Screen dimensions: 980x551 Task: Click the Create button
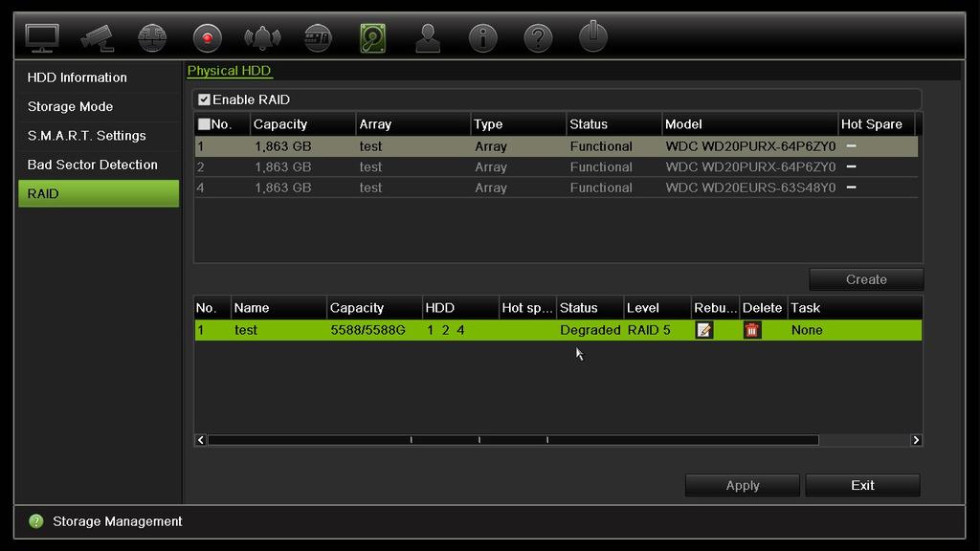[865, 279]
